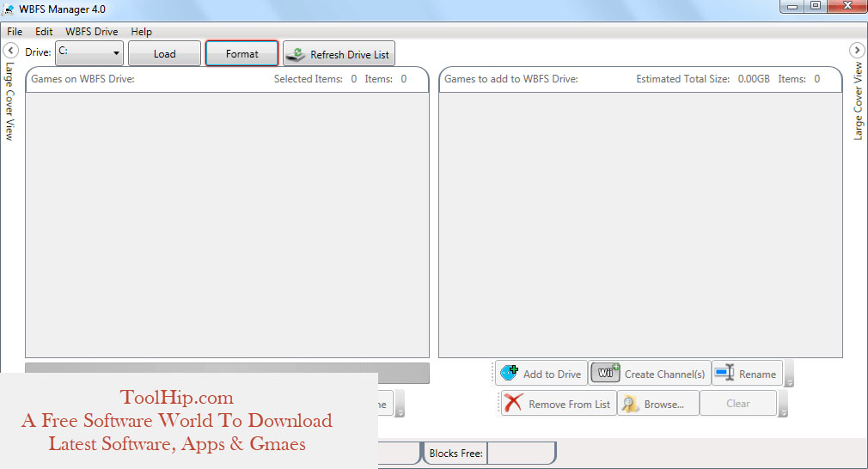Open the WBFS Drive menu
The height and width of the screenshot is (469, 868).
91,32
